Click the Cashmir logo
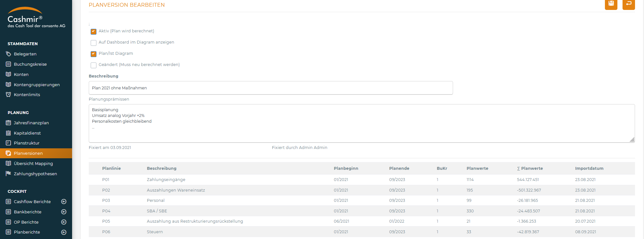 click(36, 18)
